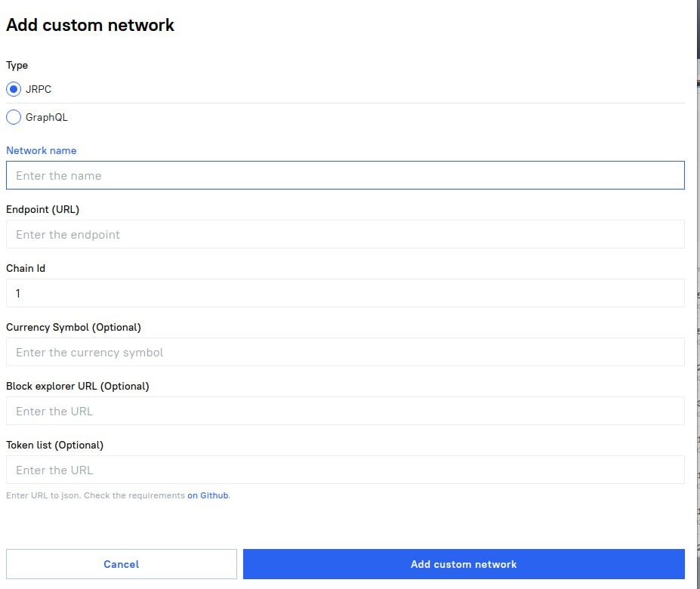Click the 'Endpoint (URL)' field label
The width and height of the screenshot is (700, 589).
(42, 209)
